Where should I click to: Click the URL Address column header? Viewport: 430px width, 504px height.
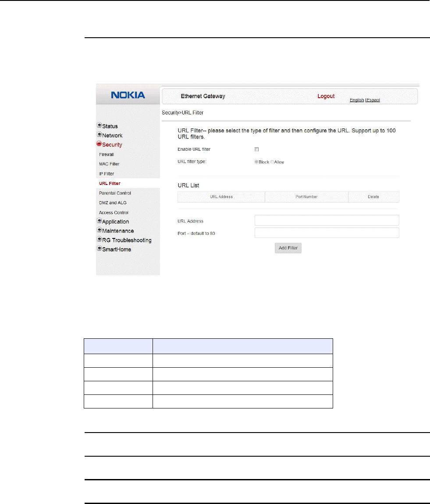coord(221,197)
